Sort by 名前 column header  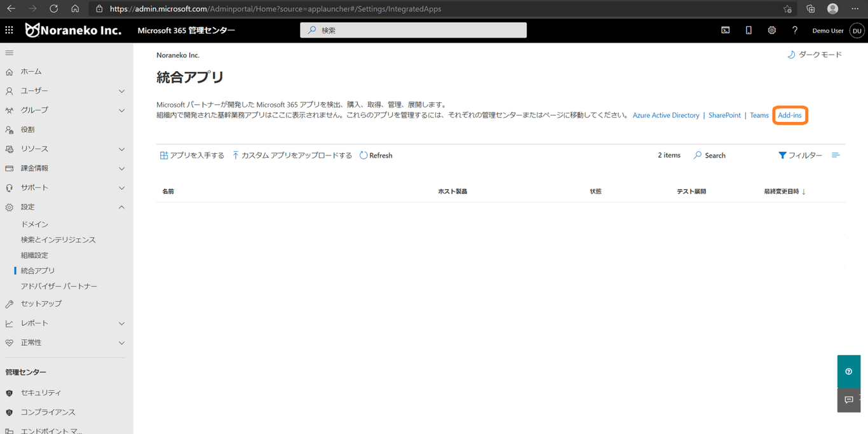(x=168, y=191)
